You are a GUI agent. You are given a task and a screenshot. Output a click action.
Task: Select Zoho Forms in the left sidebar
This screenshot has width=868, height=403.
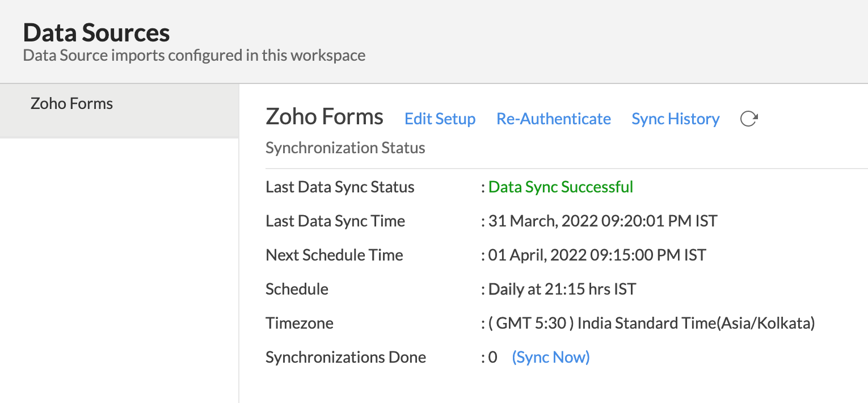pyautogui.click(x=72, y=104)
